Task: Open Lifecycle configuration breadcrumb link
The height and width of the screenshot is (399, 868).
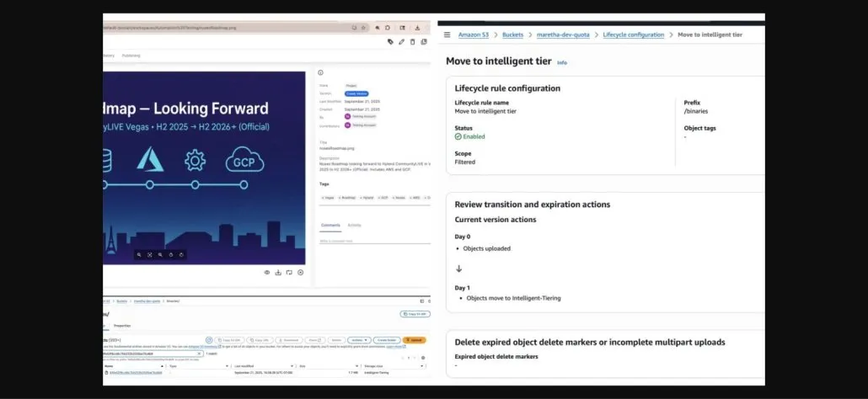Action: pos(633,35)
